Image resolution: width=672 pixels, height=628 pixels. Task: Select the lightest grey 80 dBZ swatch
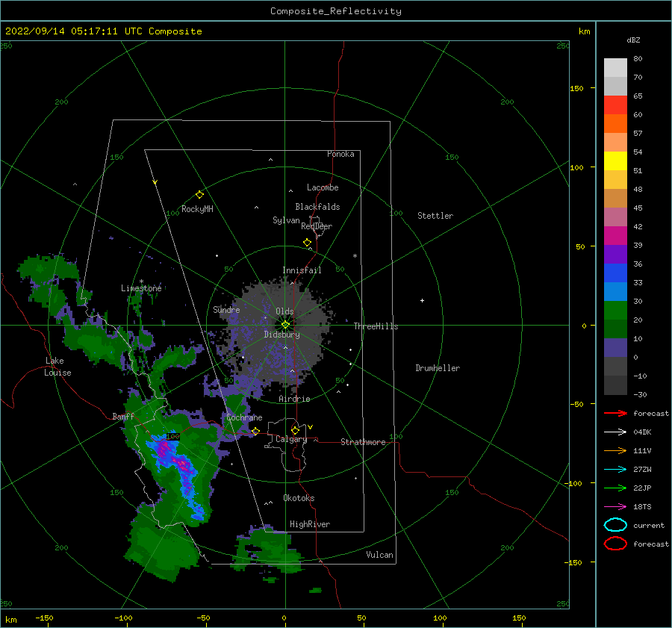point(615,68)
